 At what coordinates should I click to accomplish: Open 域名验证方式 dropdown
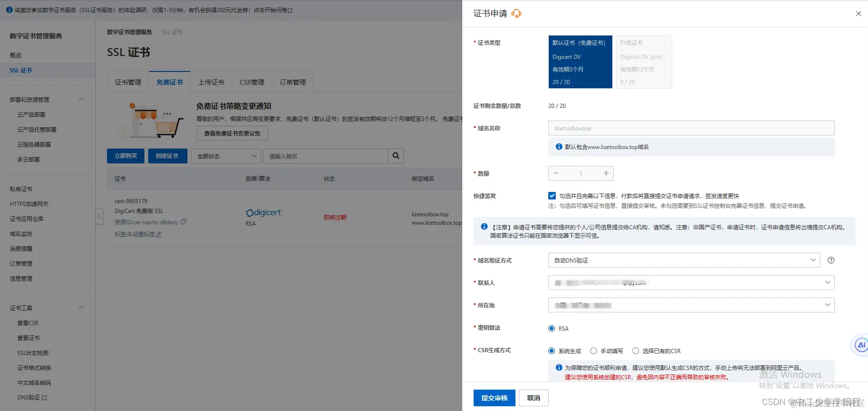click(x=684, y=260)
